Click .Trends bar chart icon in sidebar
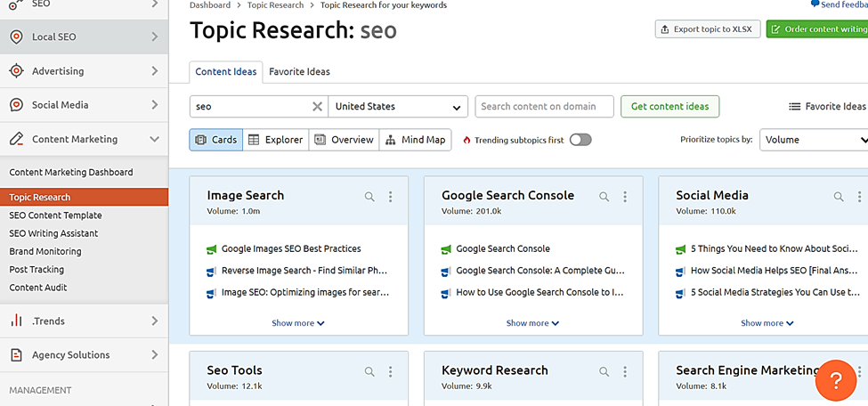This screenshot has width=868, height=406. [17, 321]
